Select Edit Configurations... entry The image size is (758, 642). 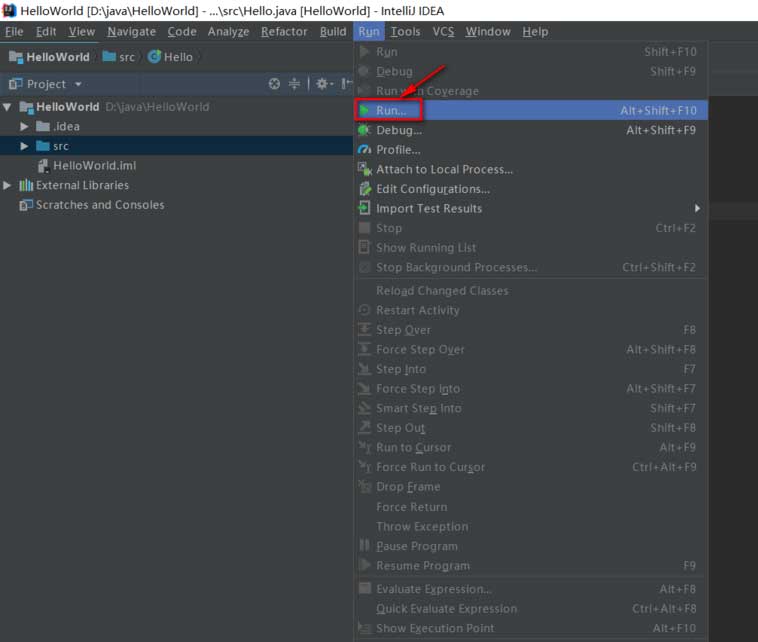[531, 189]
